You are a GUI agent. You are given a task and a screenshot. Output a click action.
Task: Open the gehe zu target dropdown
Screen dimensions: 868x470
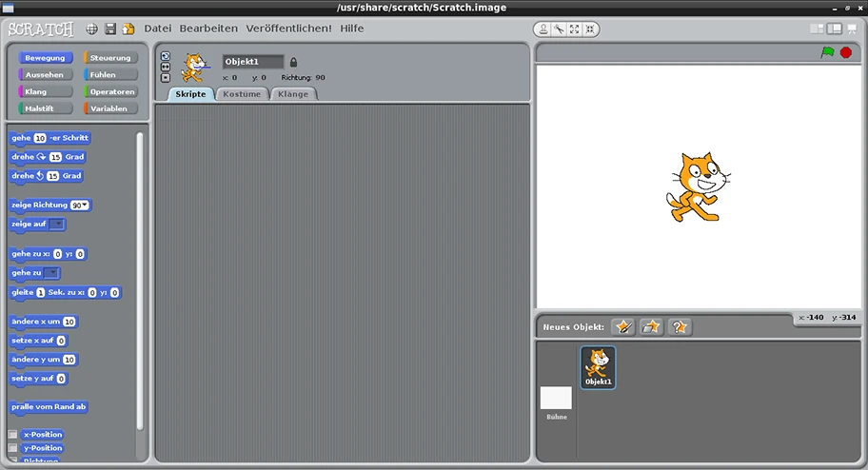[x=51, y=273]
